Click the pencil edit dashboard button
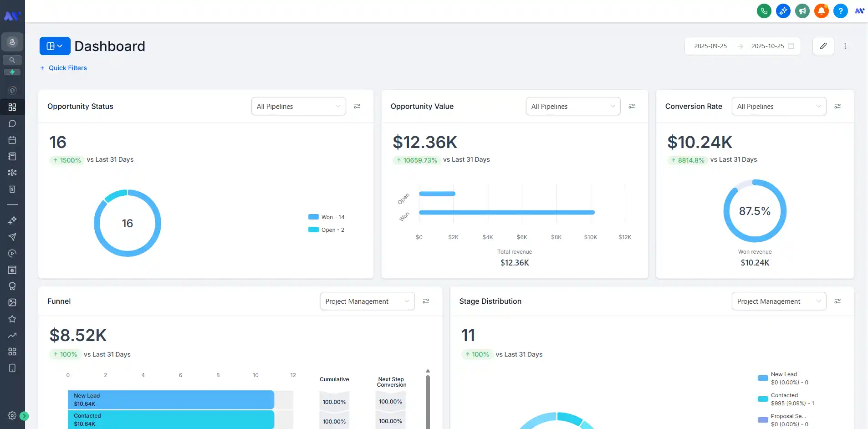The image size is (868, 429). 823,46
